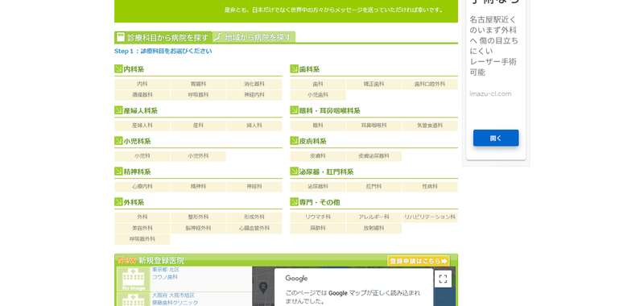This screenshot has width=644, height=306.
Task: Pick the 形成外科 department
Action: 254,217
